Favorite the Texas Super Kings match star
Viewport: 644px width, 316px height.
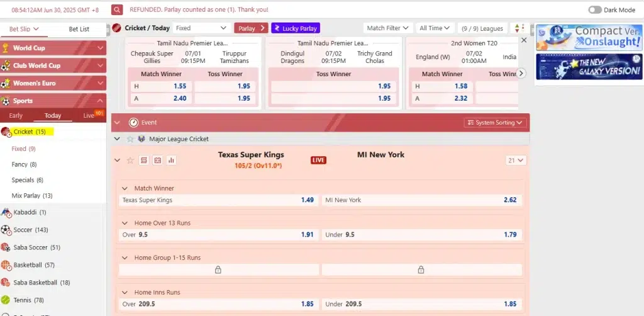tap(130, 161)
